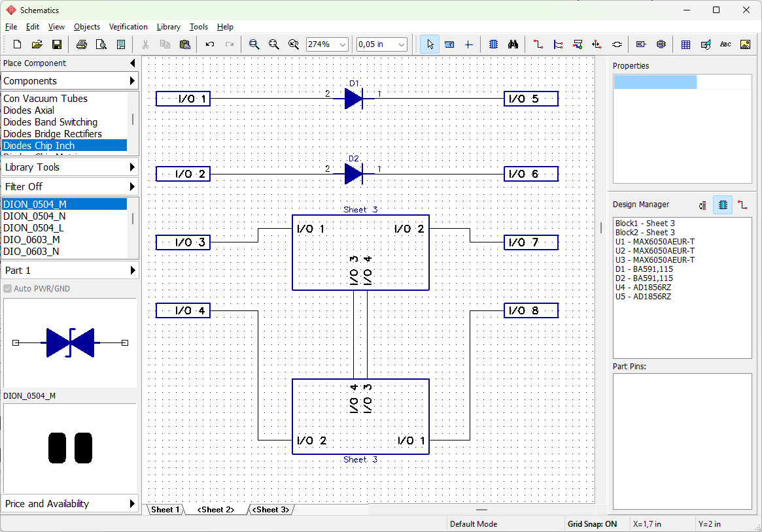
Task: Zoom to fit window icon
Action: [x=294, y=44]
